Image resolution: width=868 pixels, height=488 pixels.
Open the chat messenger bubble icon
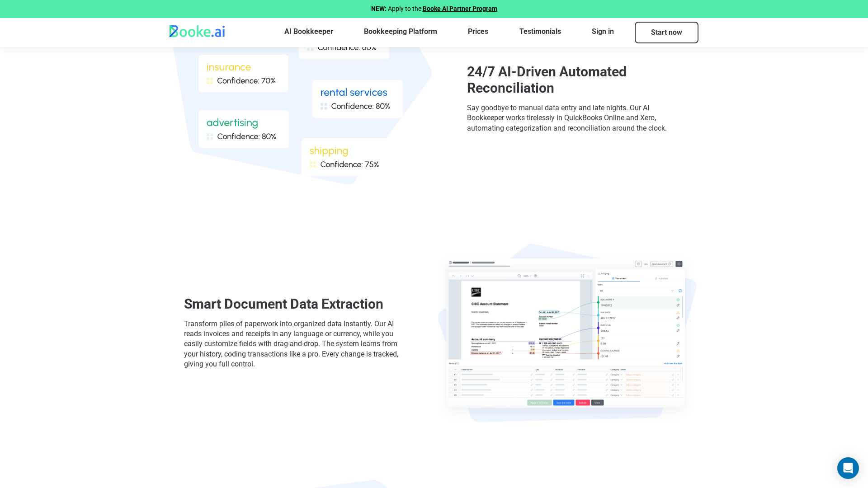click(x=848, y=468)
